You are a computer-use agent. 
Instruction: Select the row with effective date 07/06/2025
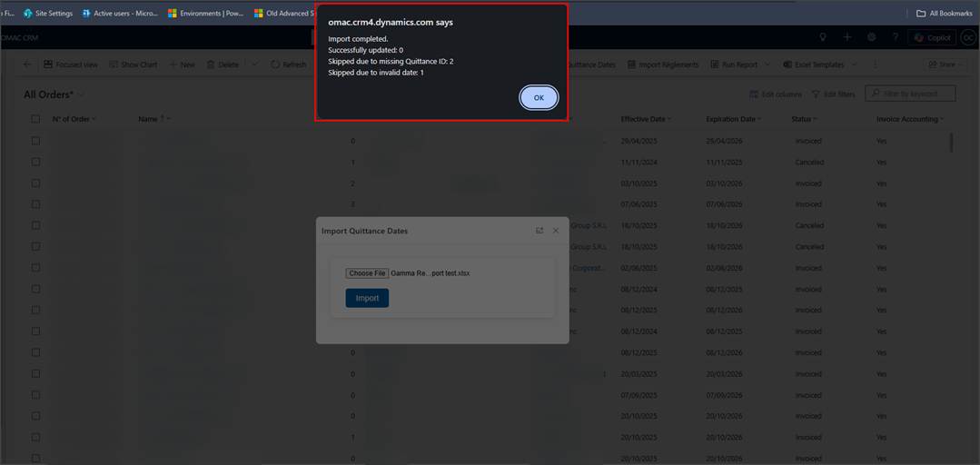35,204
